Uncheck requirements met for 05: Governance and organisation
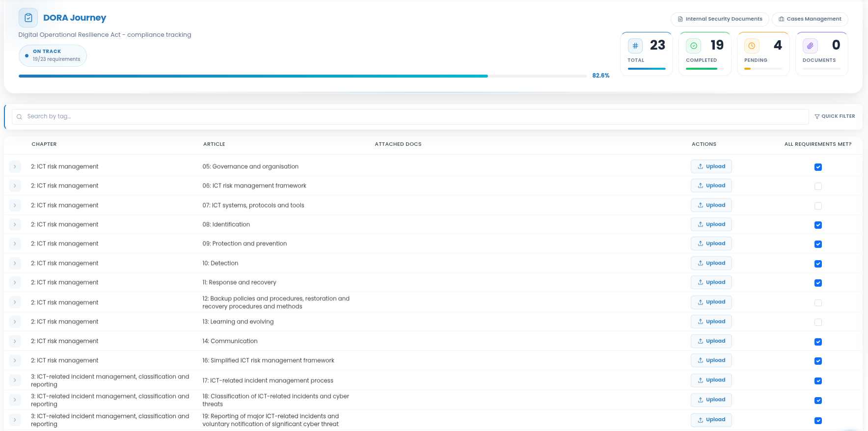868x431 pixels. [x=818, y=167]
